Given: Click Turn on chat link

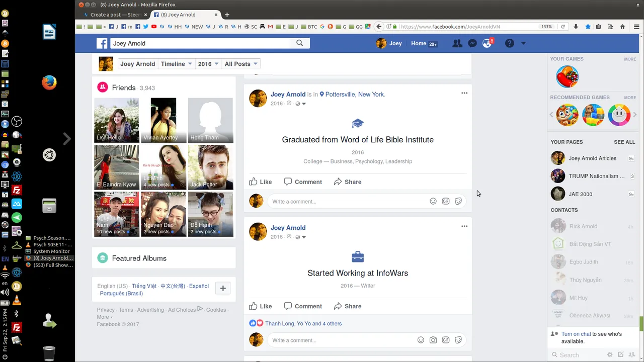Looking at the screenshot, I should coord(576,334).
